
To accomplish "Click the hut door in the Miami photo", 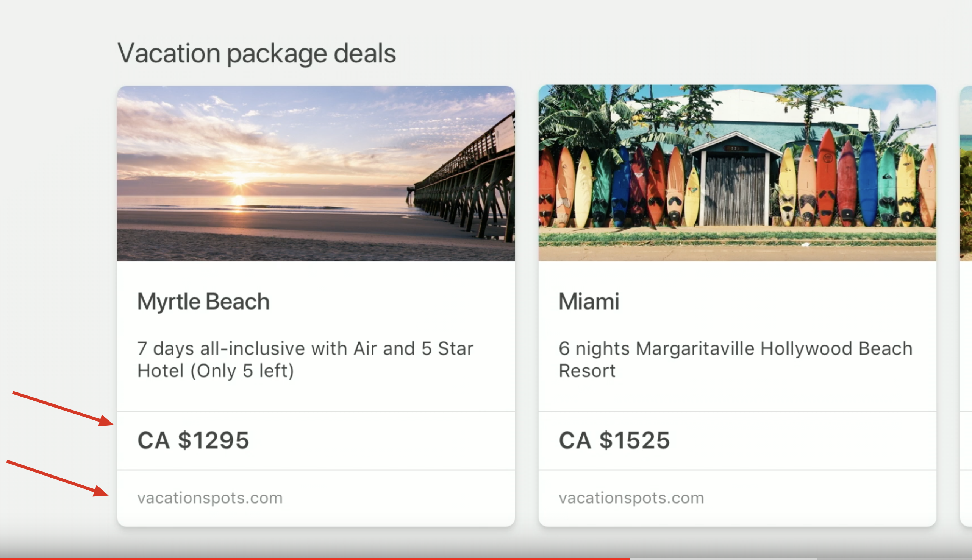I will (x=734, y=191).
